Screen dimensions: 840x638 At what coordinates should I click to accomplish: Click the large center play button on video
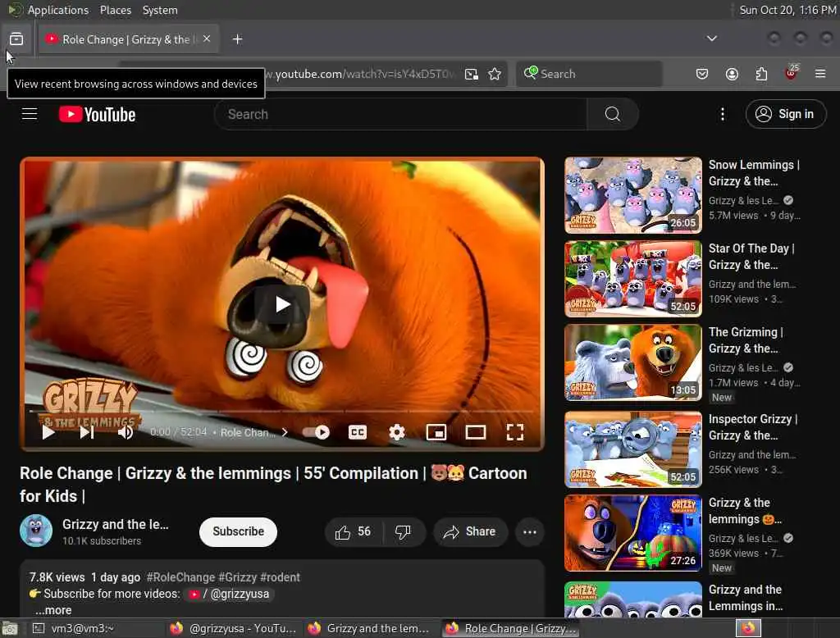pos(282,304)
